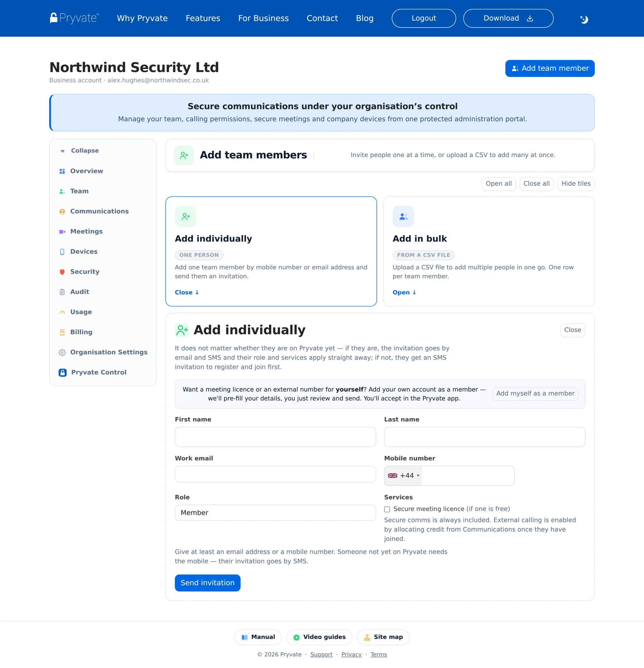The image size is (644, 668).
Task: Open the For Business menu item
Action: pos(263,18)
